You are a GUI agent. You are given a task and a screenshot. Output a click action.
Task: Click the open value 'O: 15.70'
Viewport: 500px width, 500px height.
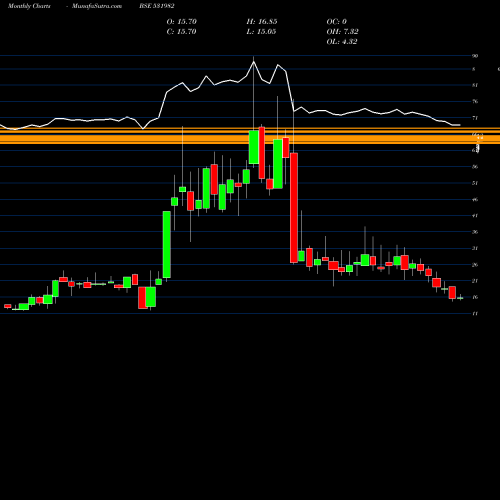(182, 21)
